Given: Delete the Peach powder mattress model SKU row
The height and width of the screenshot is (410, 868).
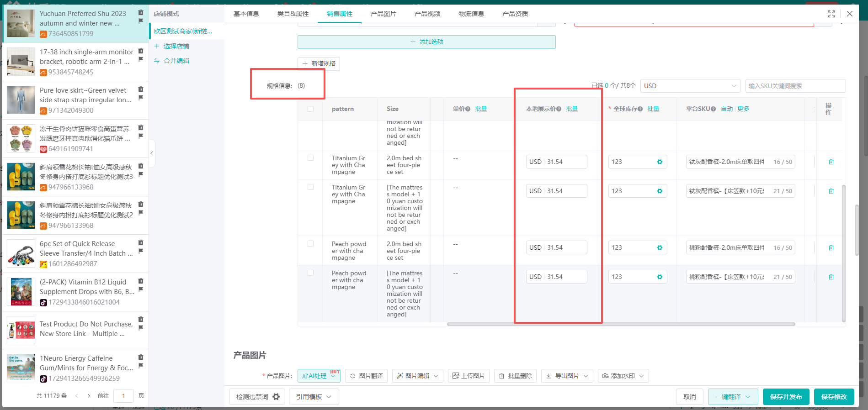Looking at the screenshot, I should point(831,277).
